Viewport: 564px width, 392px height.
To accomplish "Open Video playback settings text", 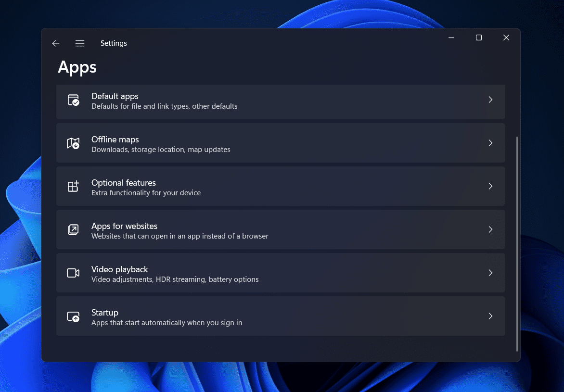I will pyautogui.click(x=120, y=269).
